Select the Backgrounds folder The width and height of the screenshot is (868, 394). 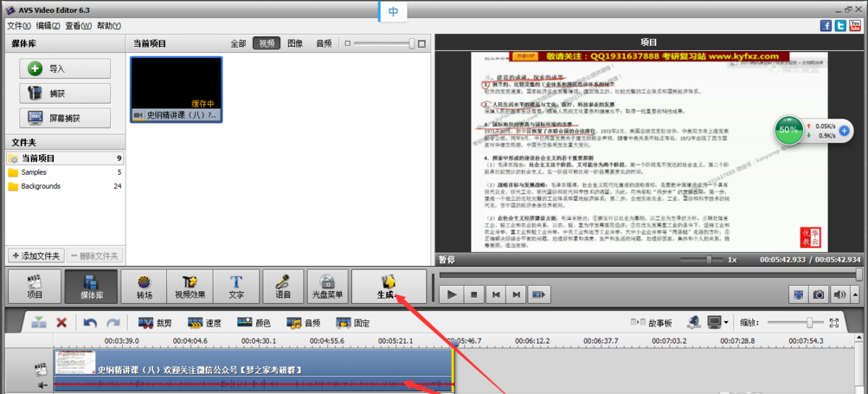click(65, 186)
